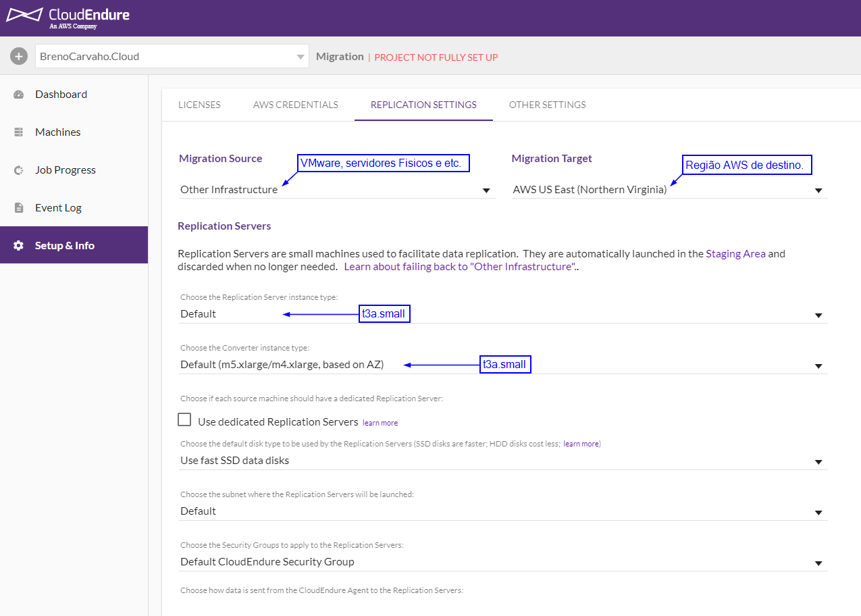Open the AWS Credentials tab
Viewport: 861px width, 616px height.
point(296,105)
